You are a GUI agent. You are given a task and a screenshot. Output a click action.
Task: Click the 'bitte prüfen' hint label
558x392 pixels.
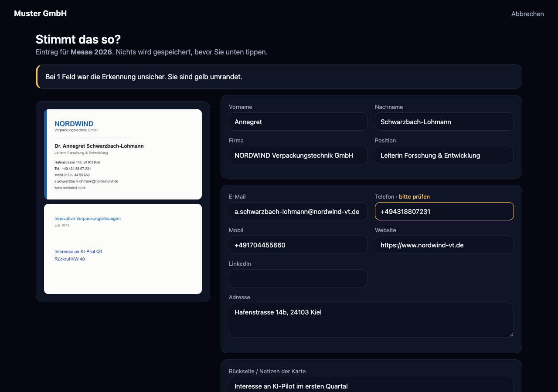pos(414,196)
